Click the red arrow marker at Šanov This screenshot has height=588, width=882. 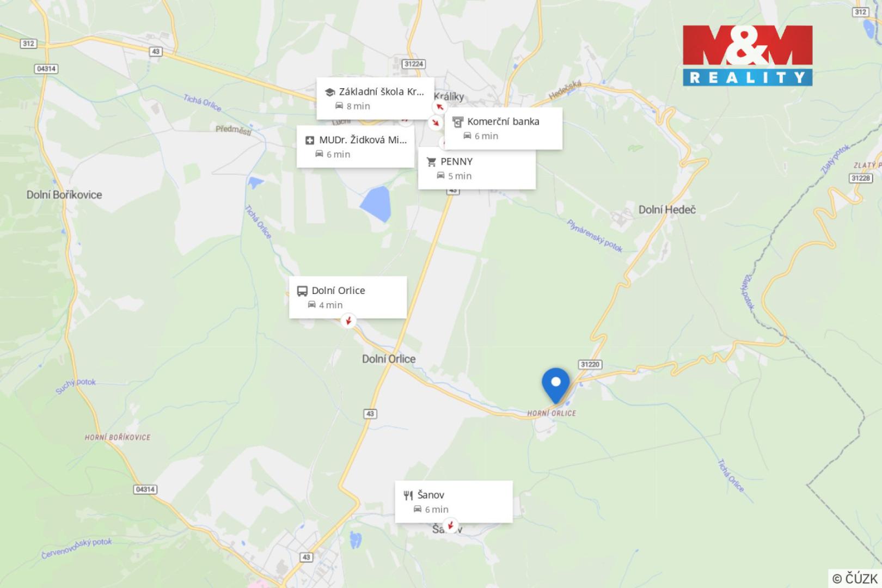point(450,525)
